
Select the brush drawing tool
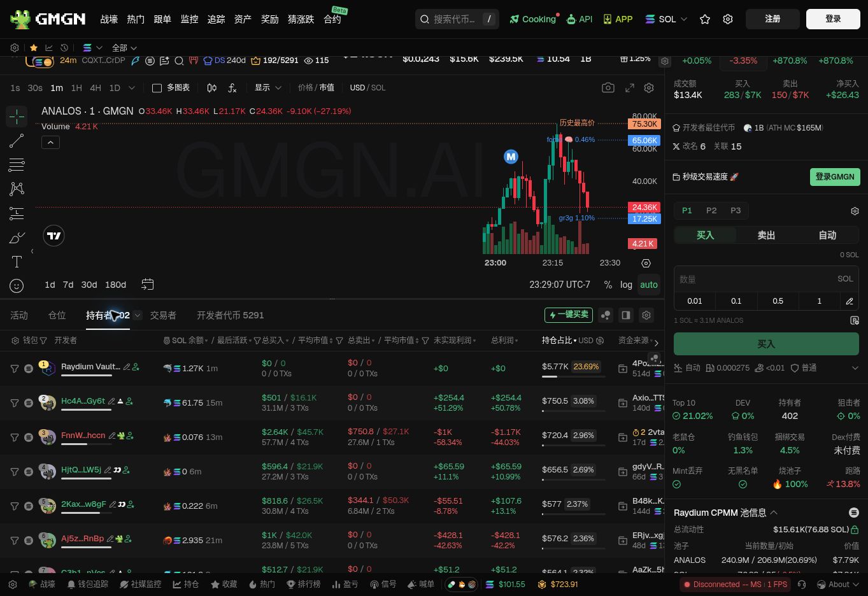17,238
